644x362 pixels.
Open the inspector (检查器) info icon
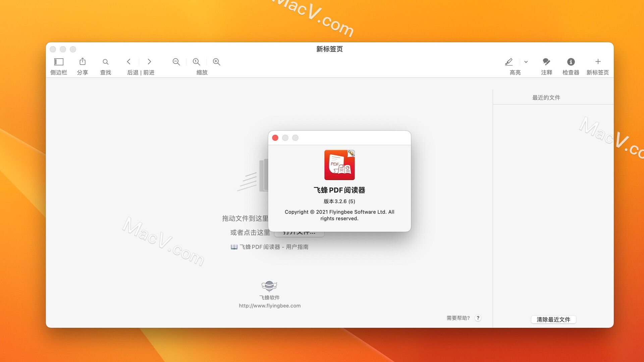pos(571,62)
